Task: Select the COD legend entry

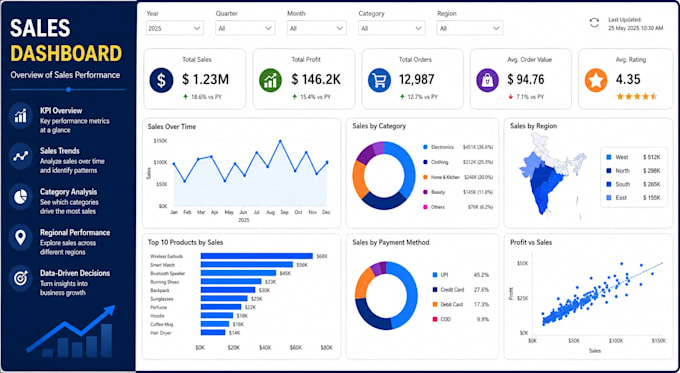Action: point(461,320)
